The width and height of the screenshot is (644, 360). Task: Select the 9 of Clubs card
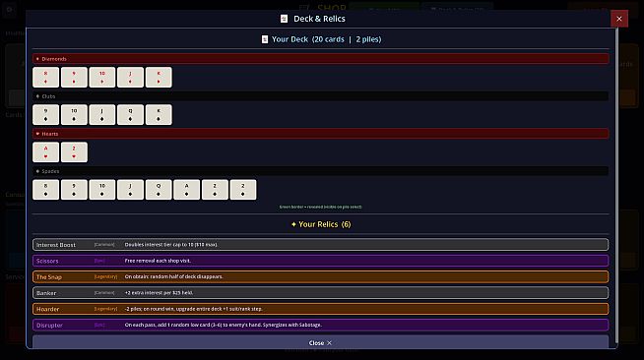click(x=45, y=114)
